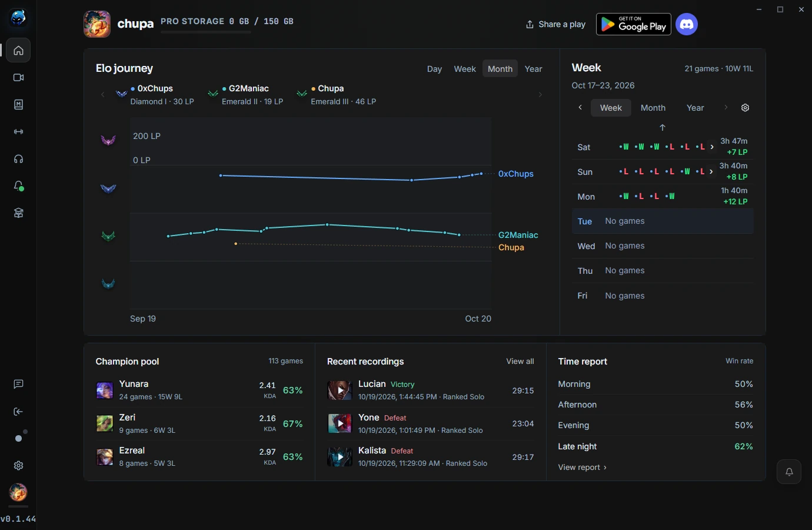The width and height of the screenshot is (812, 530).
Task: Select Month tab in Elo journey
Action: pyautogui.click(x=500, y=69)
